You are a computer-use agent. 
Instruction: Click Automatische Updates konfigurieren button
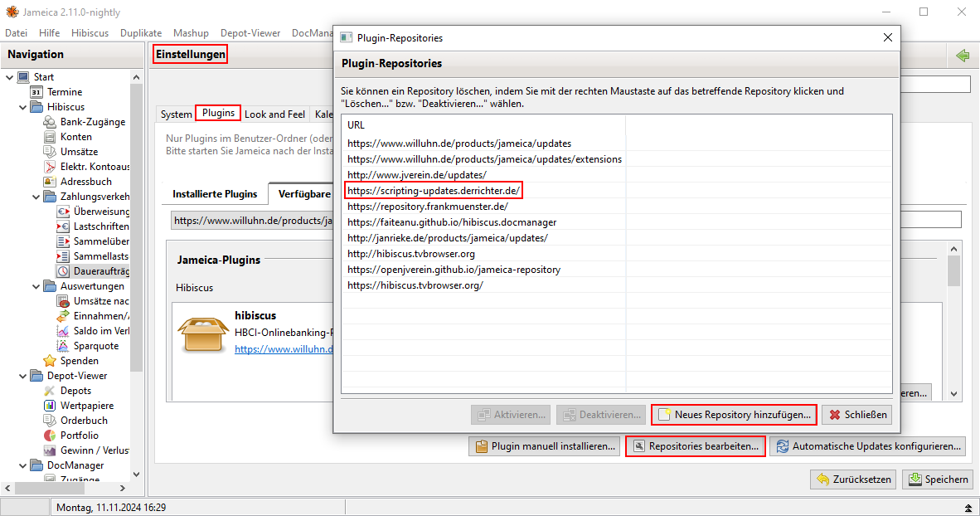[868, 446]
